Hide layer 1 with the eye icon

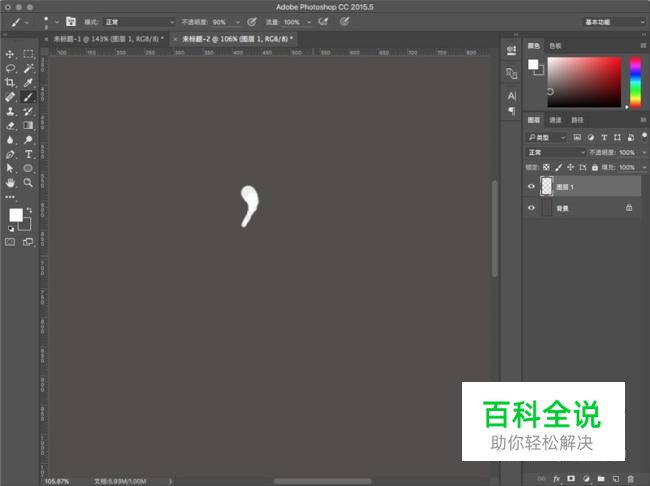pos(531,187)
